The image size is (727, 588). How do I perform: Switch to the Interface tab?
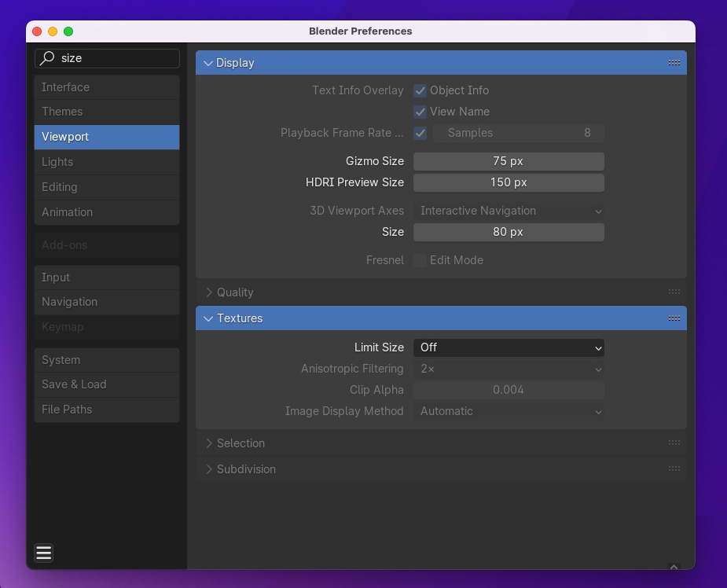pyautogui.click(x=107, y=87)
